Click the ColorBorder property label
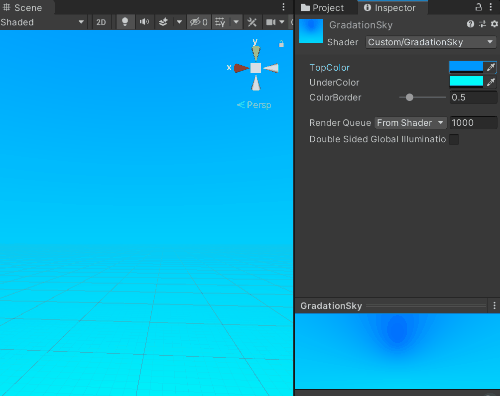Image resolution: width=500 pixels, height=396 pixels. pyautogui.click(x=335, y=97)
